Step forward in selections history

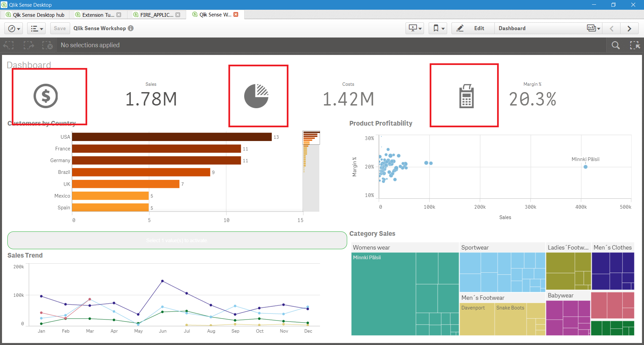point(29,45)
